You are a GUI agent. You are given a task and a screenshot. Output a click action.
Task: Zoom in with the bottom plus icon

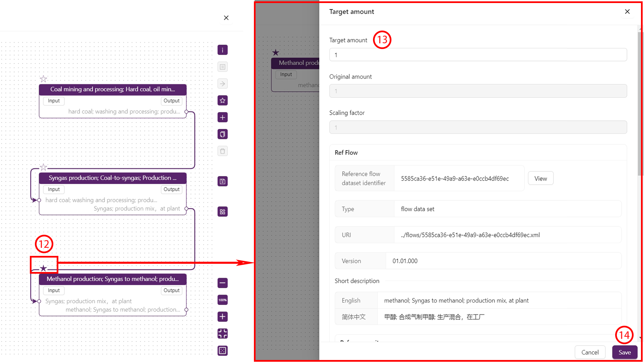(x=222, y=317)
